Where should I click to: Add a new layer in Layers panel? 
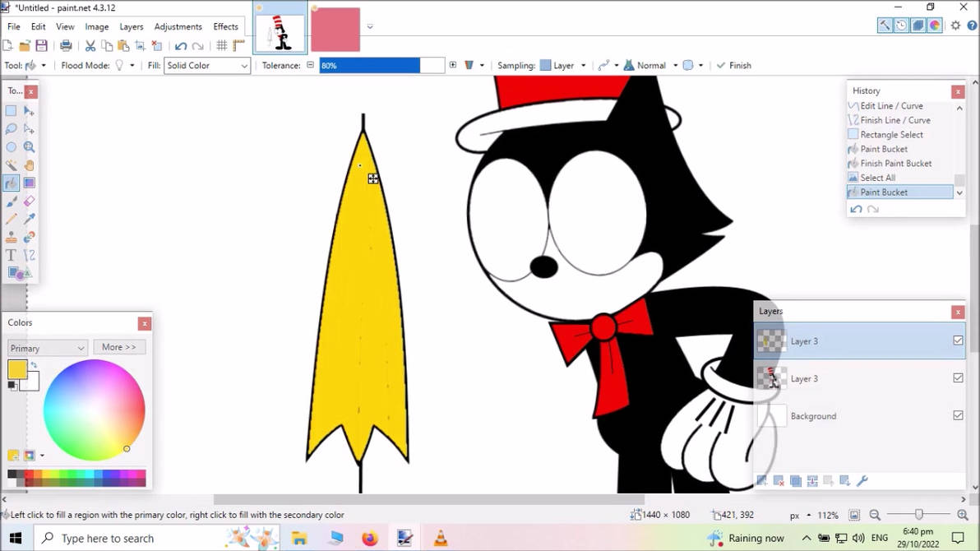762,480
